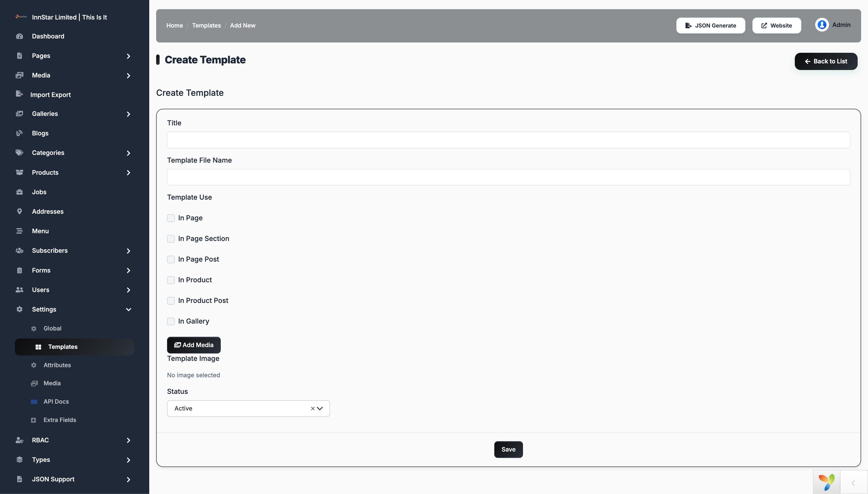Image resolution: width=868 pixels, height=494 pixels.
Task: Click the API Docs book icon
Action: [34, 402]
